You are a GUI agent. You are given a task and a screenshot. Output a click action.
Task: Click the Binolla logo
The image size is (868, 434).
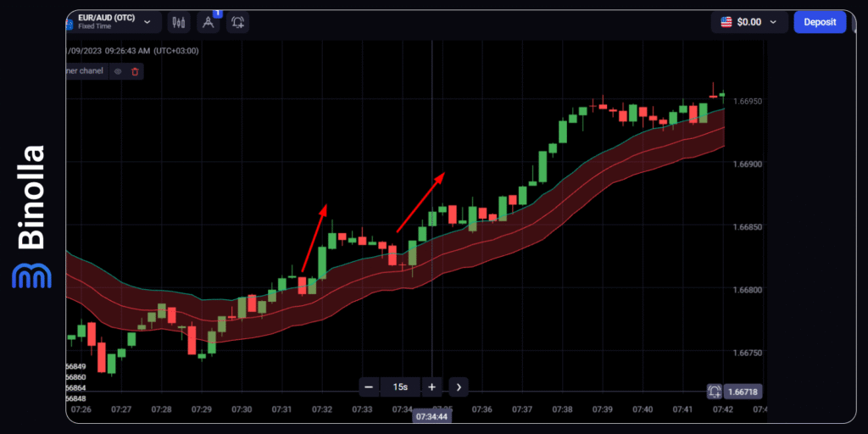(x=31, y=216)
